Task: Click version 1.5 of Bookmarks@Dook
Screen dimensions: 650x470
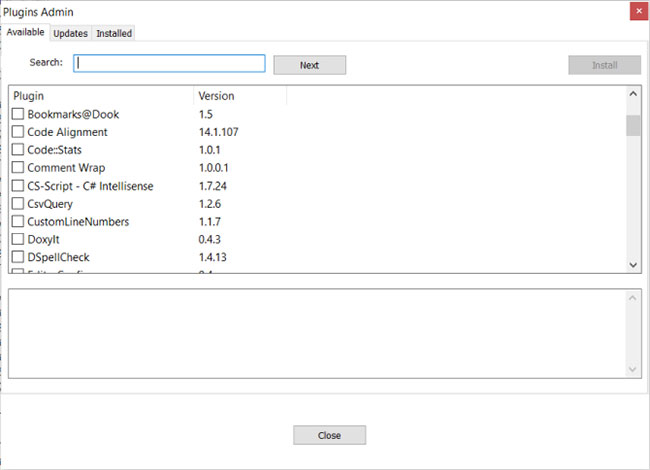Action: pos(206,114)
